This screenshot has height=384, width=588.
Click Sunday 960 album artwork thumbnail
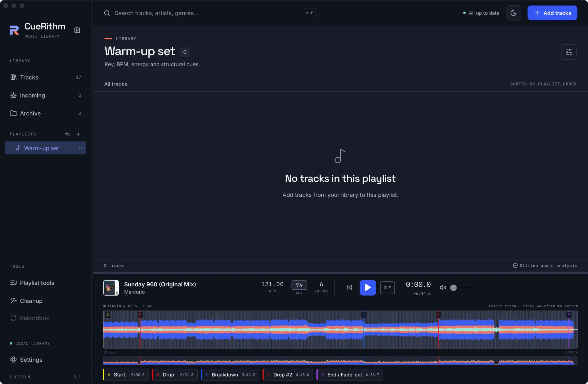[x=111, y=288]
